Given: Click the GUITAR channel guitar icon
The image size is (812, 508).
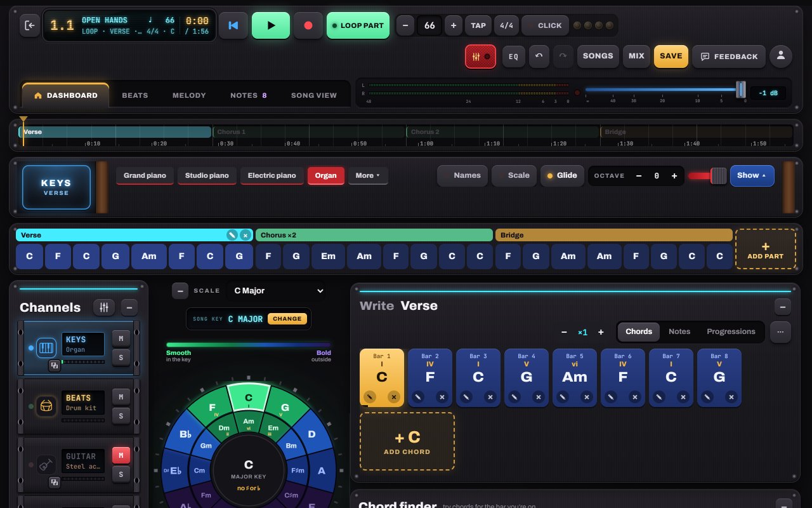Looking at the screenshot, I should click(46, 465).
